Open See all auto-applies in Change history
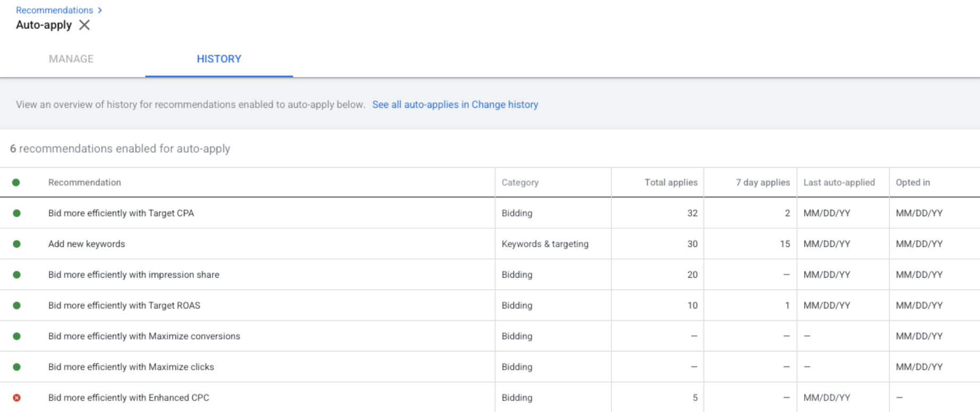 pyautogui.click(x=455, y=105)
